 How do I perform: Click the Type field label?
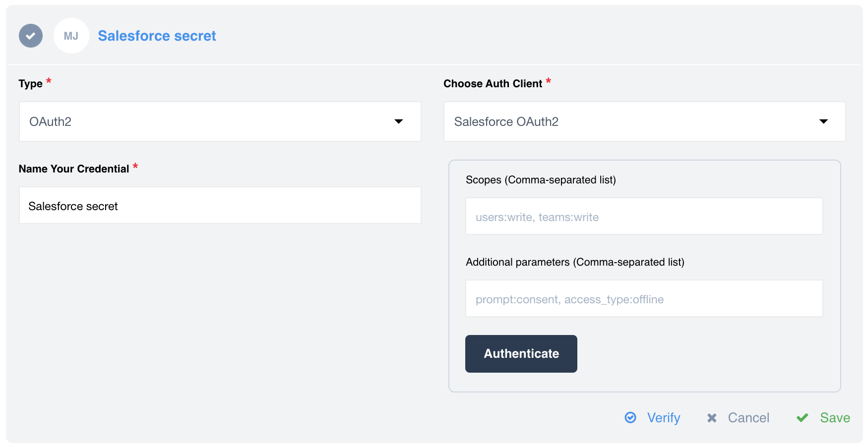[x=31, y=84]
